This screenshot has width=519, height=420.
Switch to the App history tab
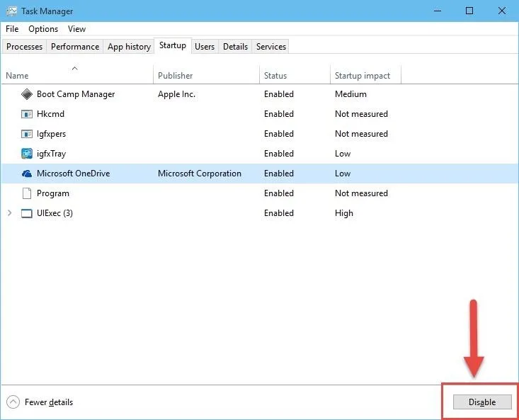pyautogui.click(x=129, y=47)
